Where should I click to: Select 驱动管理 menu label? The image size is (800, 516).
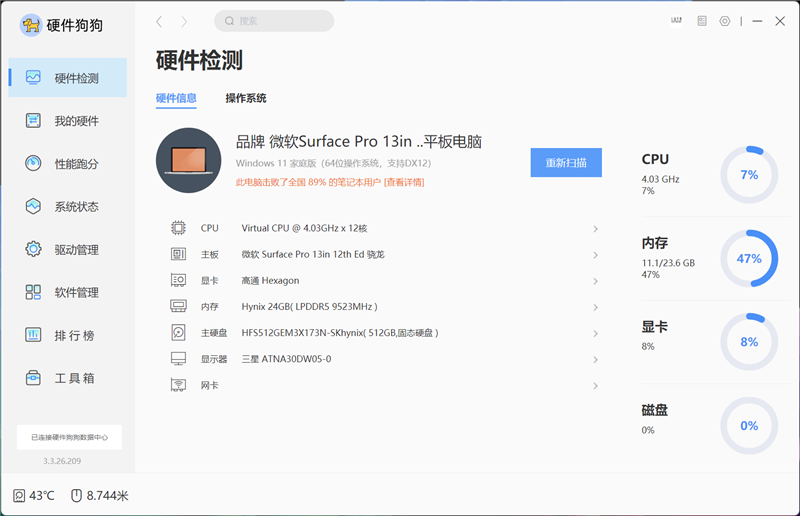[77, 250]
